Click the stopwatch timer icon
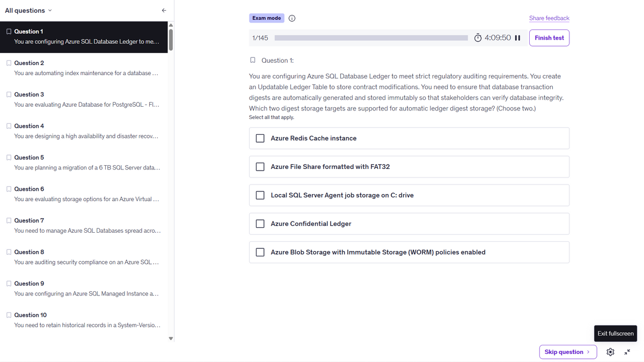Viewport: 644px width, 362px height. [478, 38]
